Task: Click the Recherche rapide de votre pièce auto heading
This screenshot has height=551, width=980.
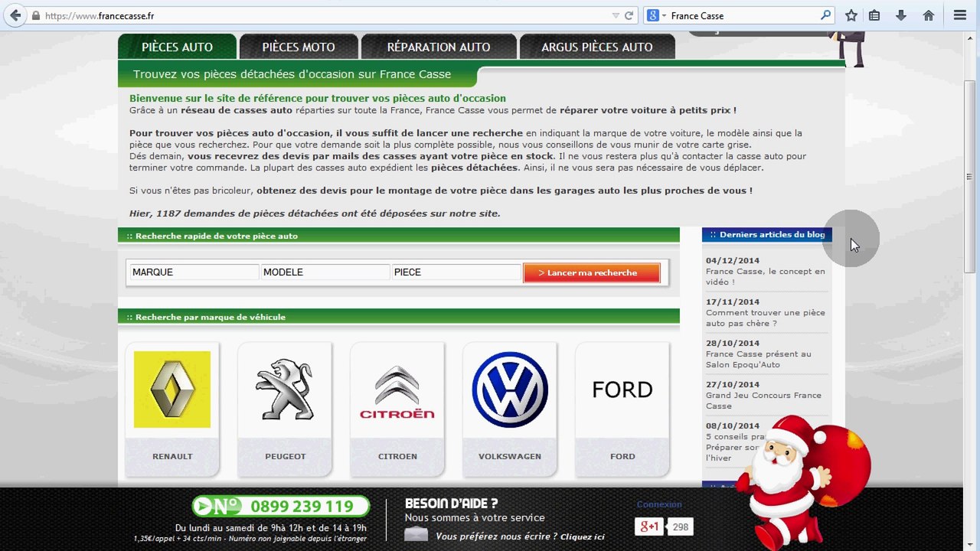Action: click(216, 236)
